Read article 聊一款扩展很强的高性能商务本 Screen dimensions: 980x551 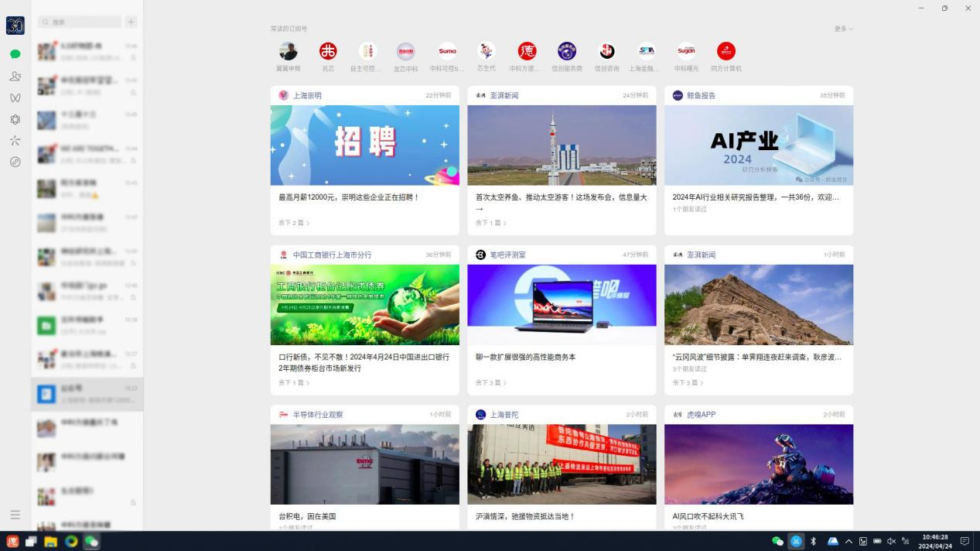pyautogui.click(x=525, y=358)
